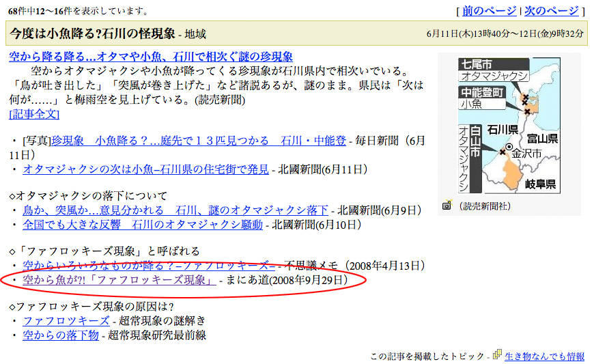Viewport: 594px width, 364px height.
Task: Click the topic icon beside 生き物なんでも情報
Action: (497, 354)
